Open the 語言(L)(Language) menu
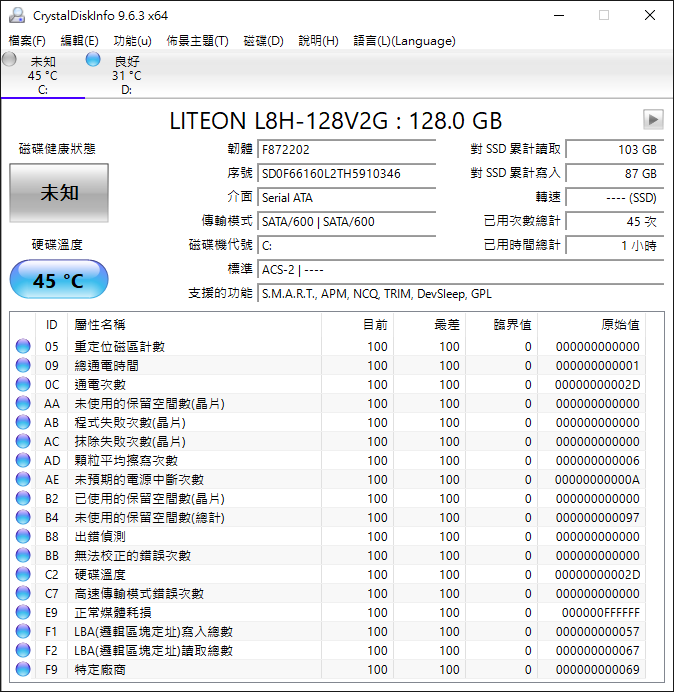The width and height of the screenshot is (674, 692). pyautogui.click(x=404, y=41)
